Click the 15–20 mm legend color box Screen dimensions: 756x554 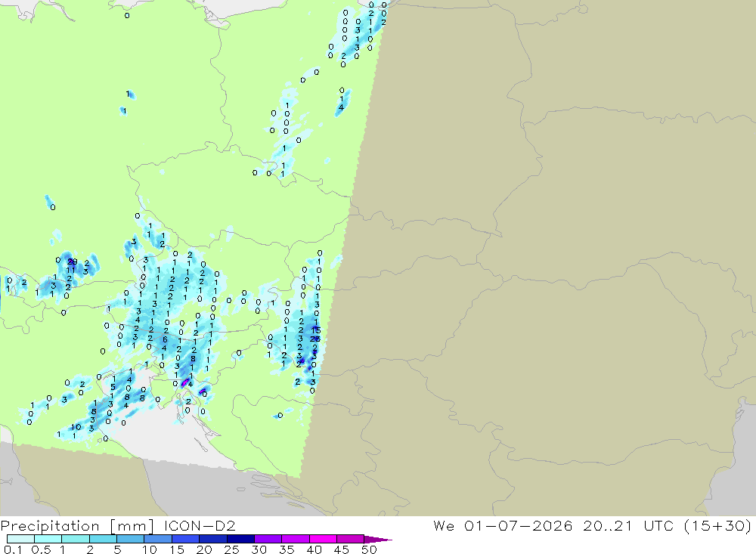pos(186,539)
